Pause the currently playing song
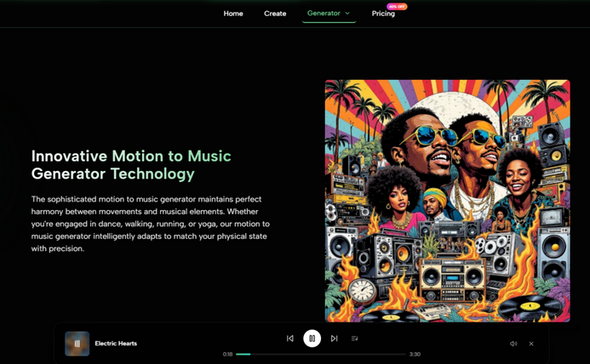The height and width of the screenshot is (364, 590). pos(312,338)
